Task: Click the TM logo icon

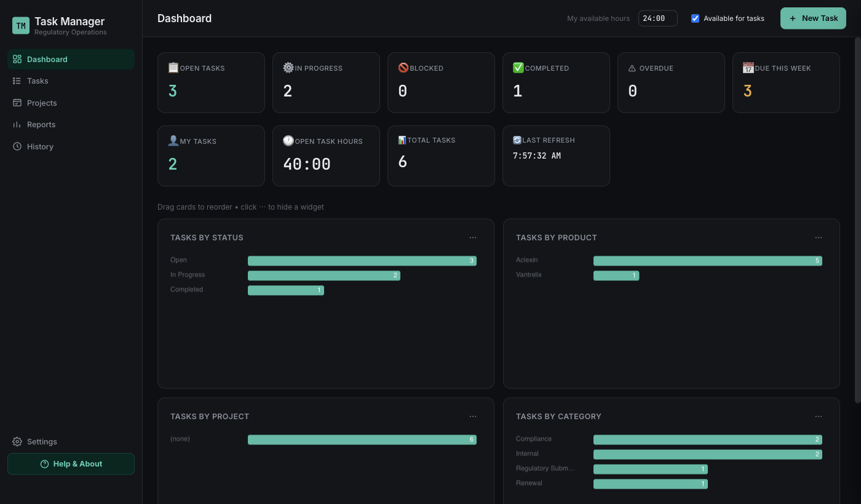Action: pyautogui.click(x=21, y=26)
